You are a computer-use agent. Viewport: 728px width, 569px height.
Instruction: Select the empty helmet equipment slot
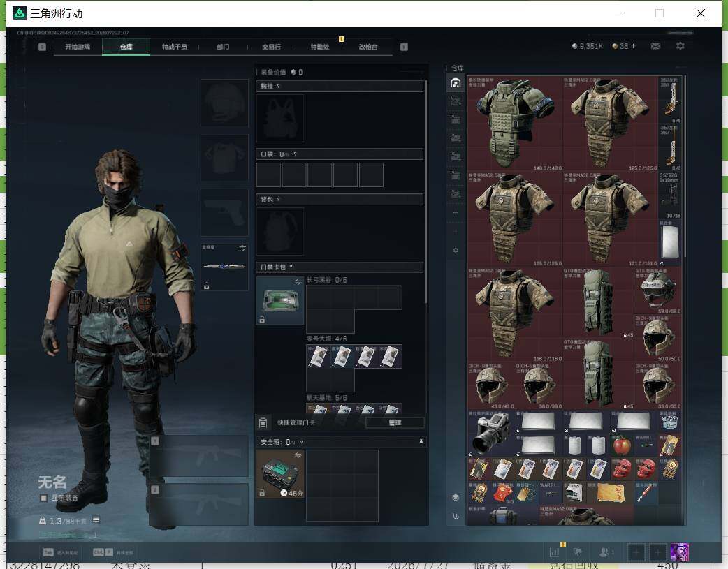pyautogui.click(x=224, y=103)
